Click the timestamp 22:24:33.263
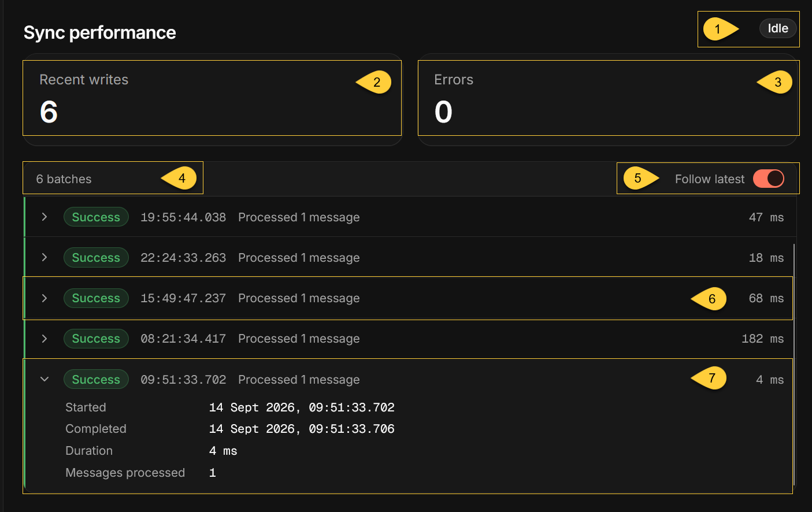Viewport: 812px width, 512px height. pos(183,258)
